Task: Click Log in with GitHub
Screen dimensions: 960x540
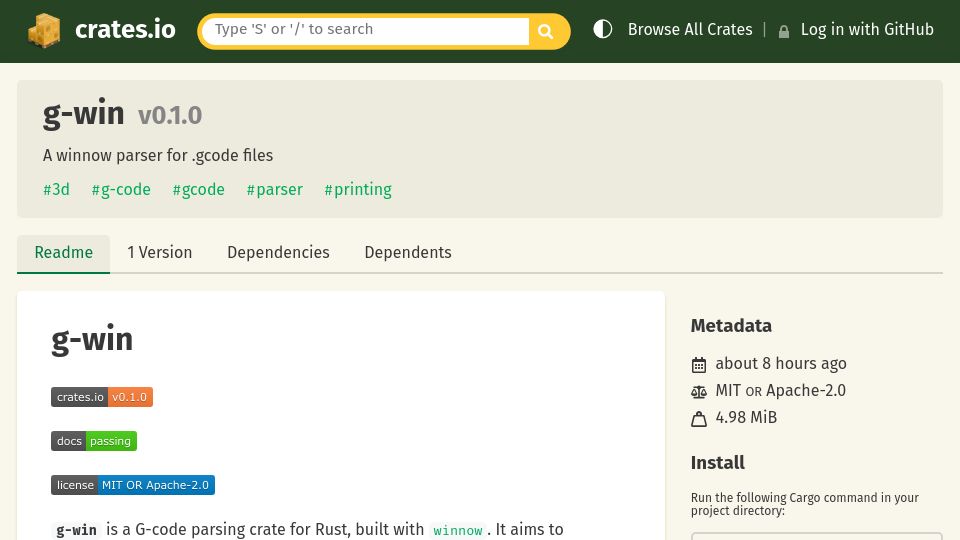Action: tap(867, 29)
